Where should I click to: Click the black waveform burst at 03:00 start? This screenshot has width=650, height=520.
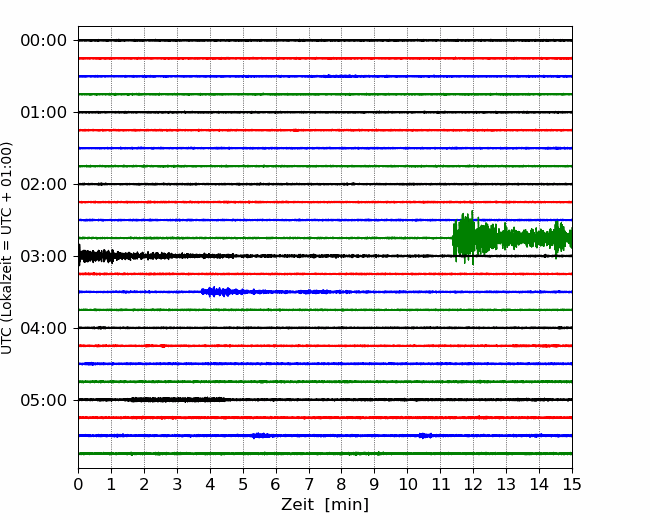(95, 256)
